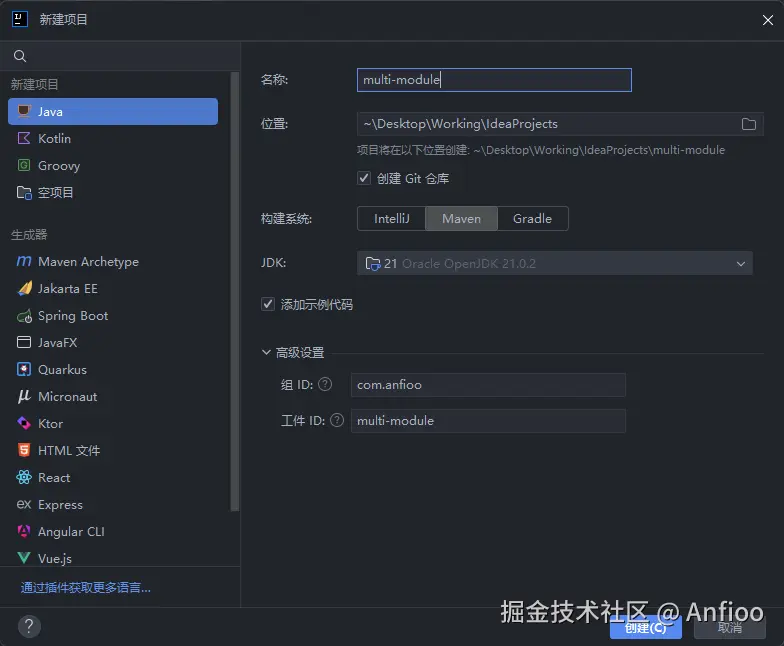The width and height of the screenshot is (784, 646).
Task: Toggle the 添加示例代码 checkbox
Action: coord(268,304)
